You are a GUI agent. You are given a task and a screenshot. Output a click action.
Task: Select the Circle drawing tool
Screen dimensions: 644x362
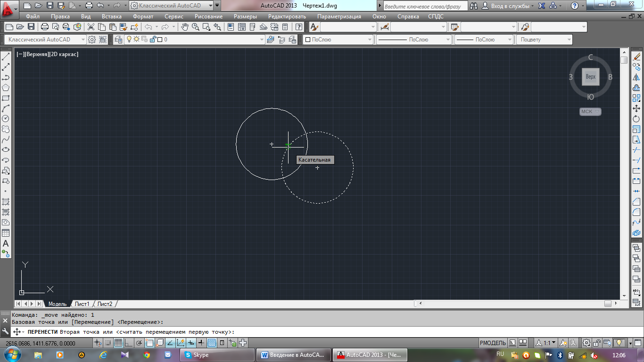pyautogui.click(x=6, y=119)
